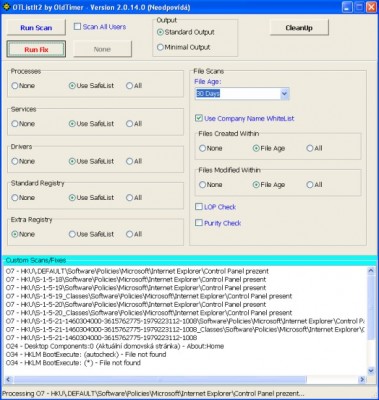This screenshot has height=400, width=379.
Task: Click horizontal scroll right arrow
Action: pyautogui.click(x=362, y=379)
